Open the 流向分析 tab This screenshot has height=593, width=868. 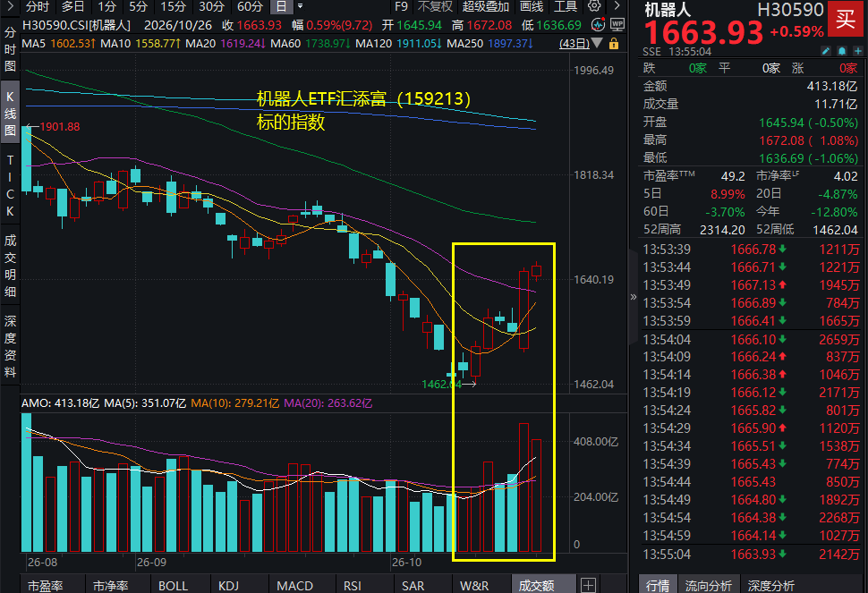coord(708,585)
